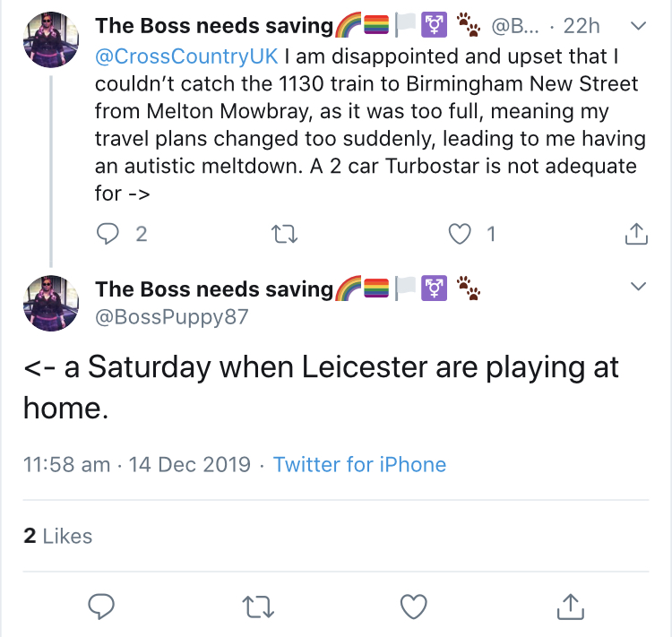Open the first tweet's author display name

point(213,26)
